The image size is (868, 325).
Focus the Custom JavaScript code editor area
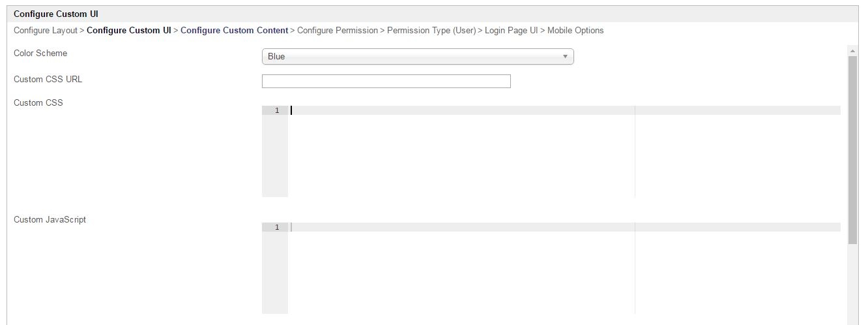(x=456, y=268)
